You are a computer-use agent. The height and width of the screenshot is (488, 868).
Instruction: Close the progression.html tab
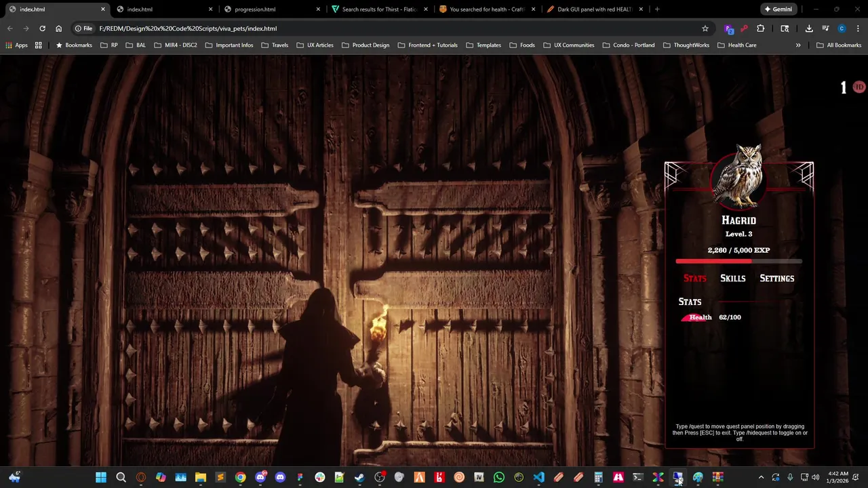point(318,9)
